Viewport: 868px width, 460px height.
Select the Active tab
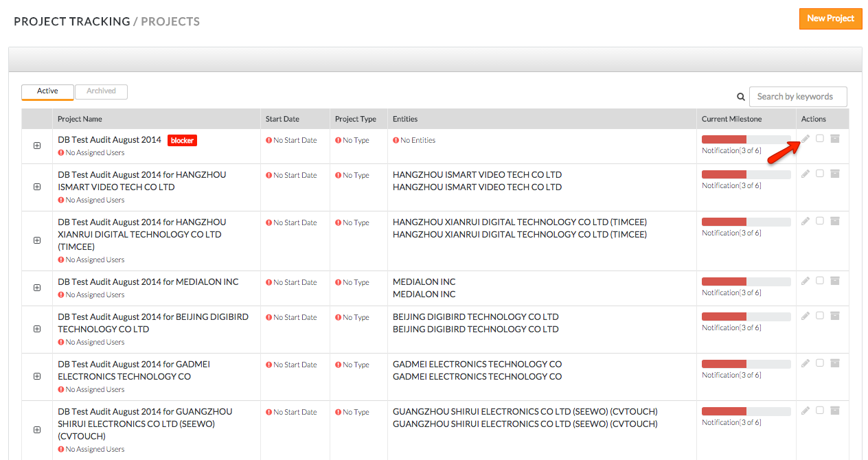[47, 91]
